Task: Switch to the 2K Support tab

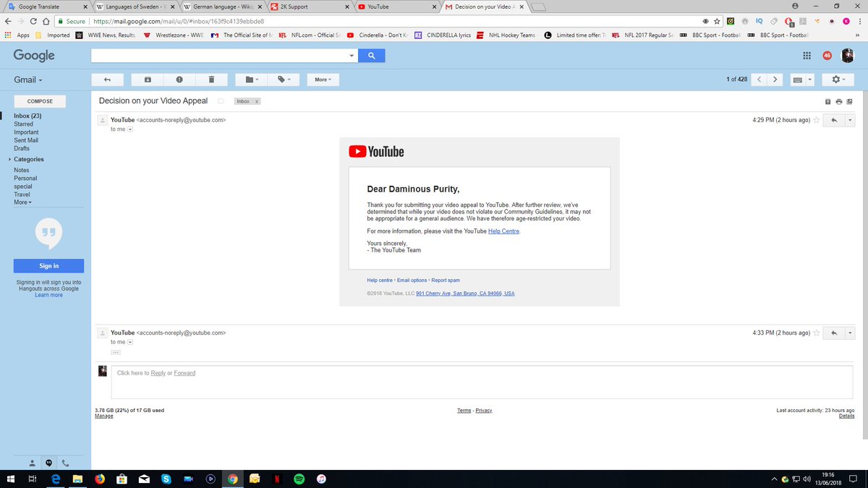Action: (x=309, y=7)
